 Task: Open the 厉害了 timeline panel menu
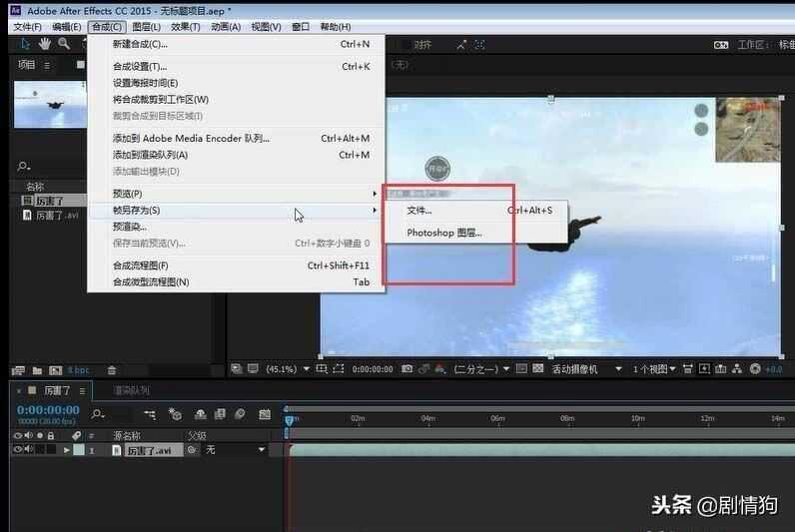(82, 391)
